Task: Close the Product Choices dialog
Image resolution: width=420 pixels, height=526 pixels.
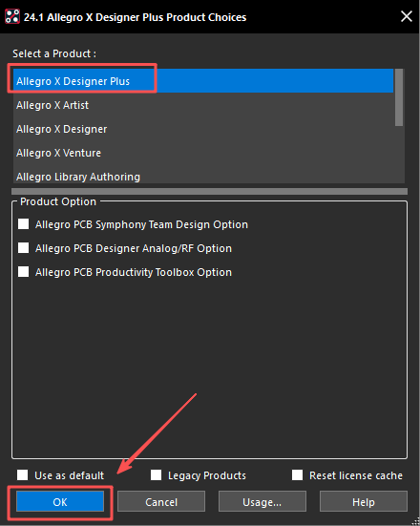Action: (x=407, y=16)
